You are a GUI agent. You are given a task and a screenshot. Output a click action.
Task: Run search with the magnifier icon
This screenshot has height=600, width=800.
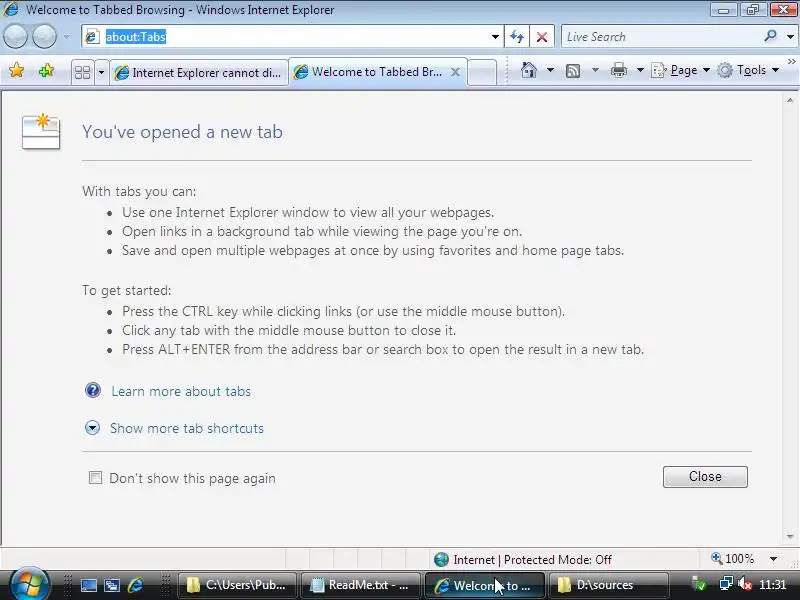pos(770,36)
